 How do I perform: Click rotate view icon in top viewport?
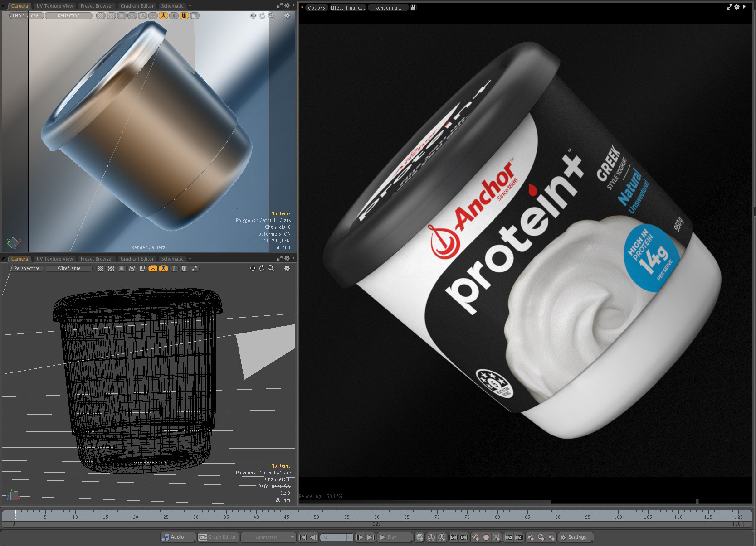tap(262, 15)
